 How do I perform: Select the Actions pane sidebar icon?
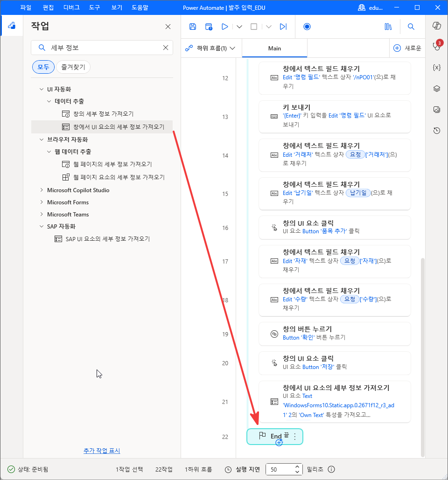tap(12, 25)
